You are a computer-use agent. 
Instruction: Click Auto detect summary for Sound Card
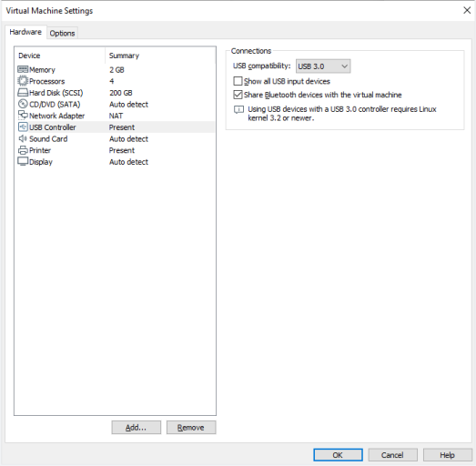pyautogui.click(x=128, y=138)
